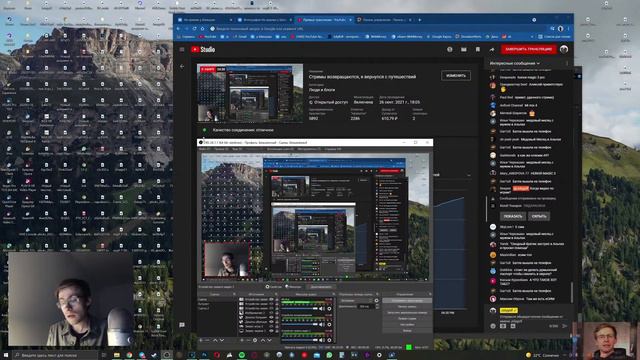Lock the Изображение source in OBS

pyautogui.click(x=277, y=313)
